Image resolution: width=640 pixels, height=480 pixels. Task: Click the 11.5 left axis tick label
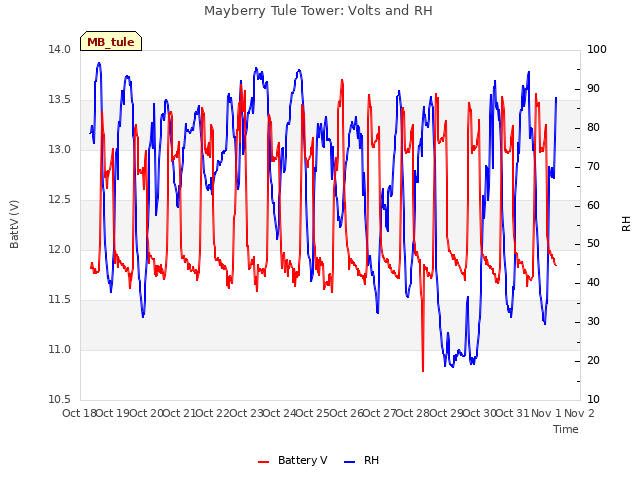tap(60, 300)
